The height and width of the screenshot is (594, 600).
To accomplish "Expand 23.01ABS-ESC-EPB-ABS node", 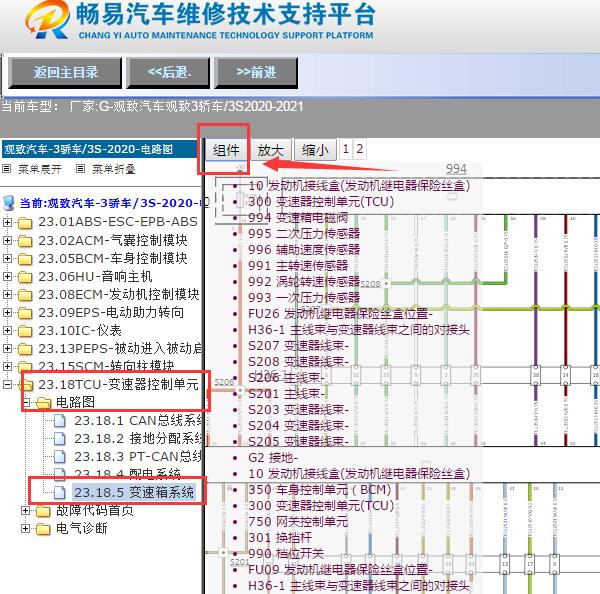I will pyautogui.click(x=7, y=222).
